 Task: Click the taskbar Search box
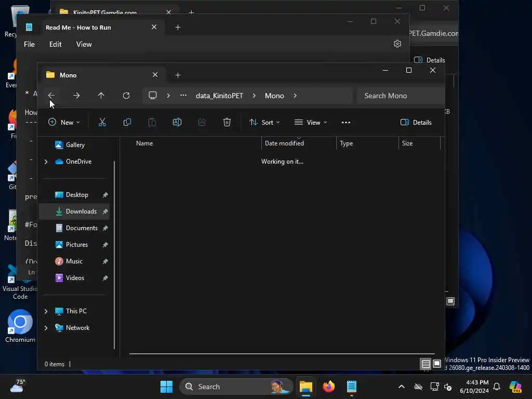point(236,387)
